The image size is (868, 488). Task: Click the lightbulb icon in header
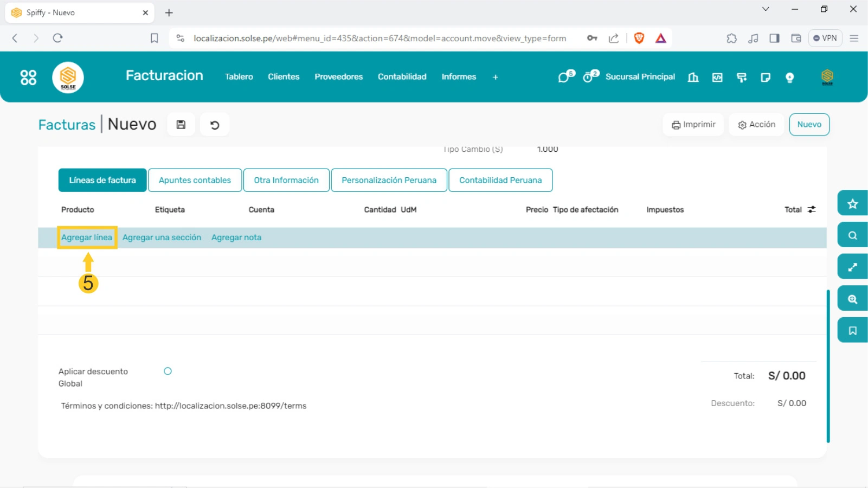(789, 78)
